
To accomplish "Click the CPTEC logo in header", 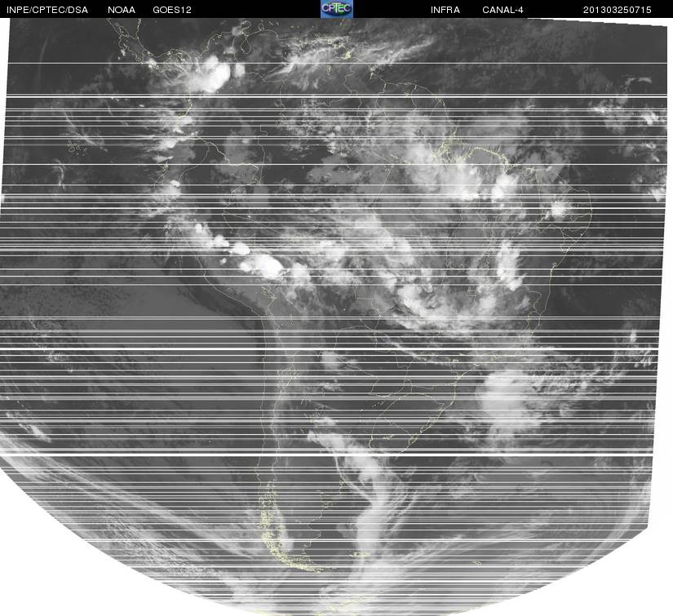I will [x=336, y=9].
